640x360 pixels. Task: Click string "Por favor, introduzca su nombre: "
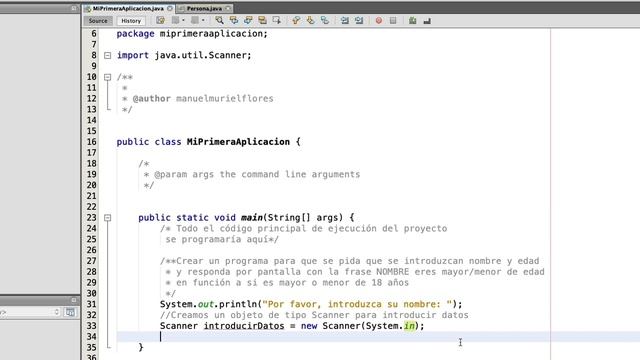coord(358,304)
